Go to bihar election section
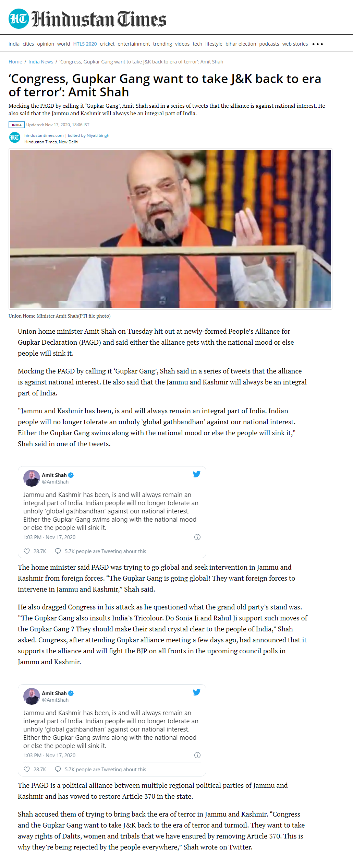 coord(241,44)
